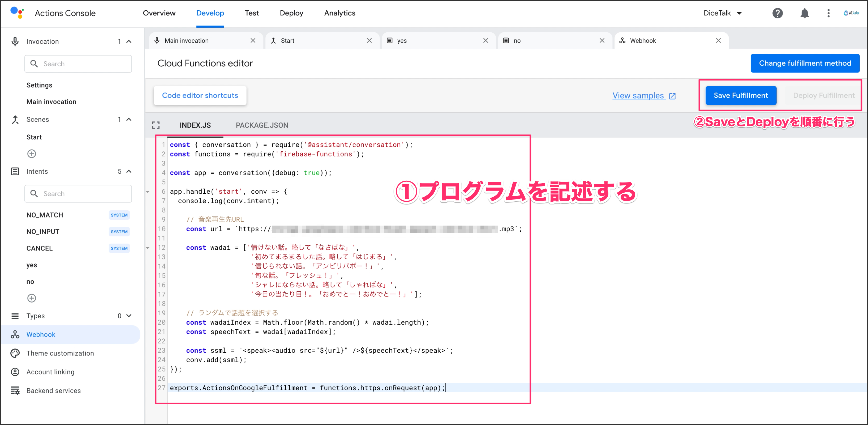Open Main invocation in the sidebar

[x=51, y=102]
